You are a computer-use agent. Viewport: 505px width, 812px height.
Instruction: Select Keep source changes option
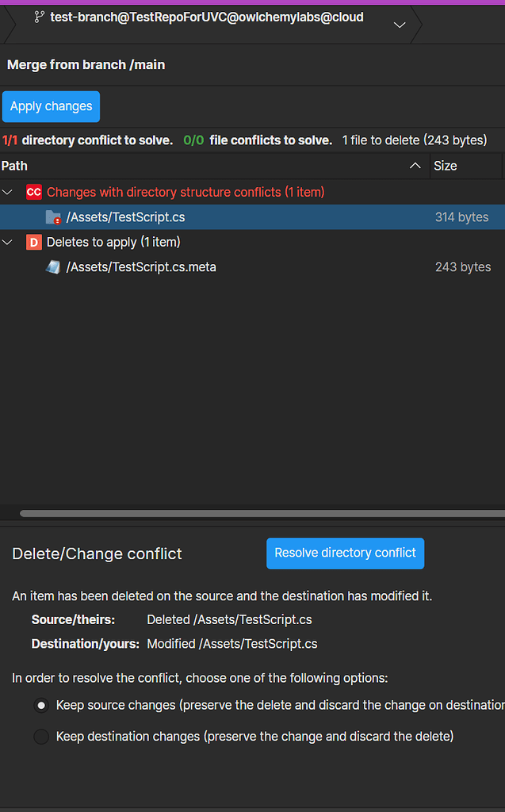coord(41,705)
